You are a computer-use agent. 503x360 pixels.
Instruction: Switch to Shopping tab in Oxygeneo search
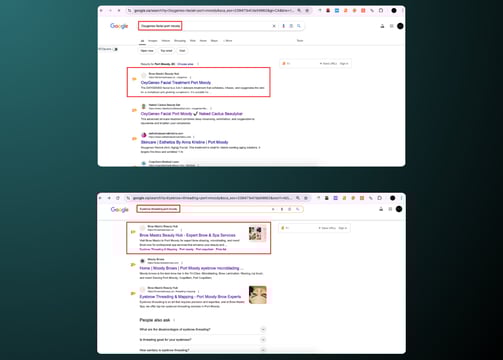click(180, 41)
